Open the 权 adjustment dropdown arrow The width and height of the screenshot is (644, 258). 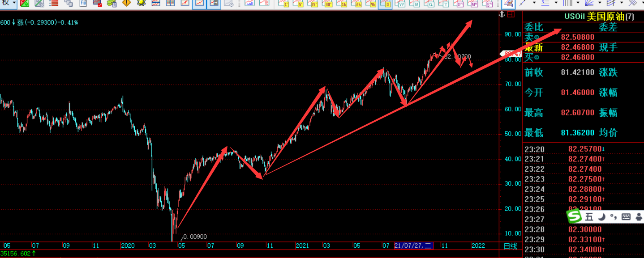click(14, 3)
